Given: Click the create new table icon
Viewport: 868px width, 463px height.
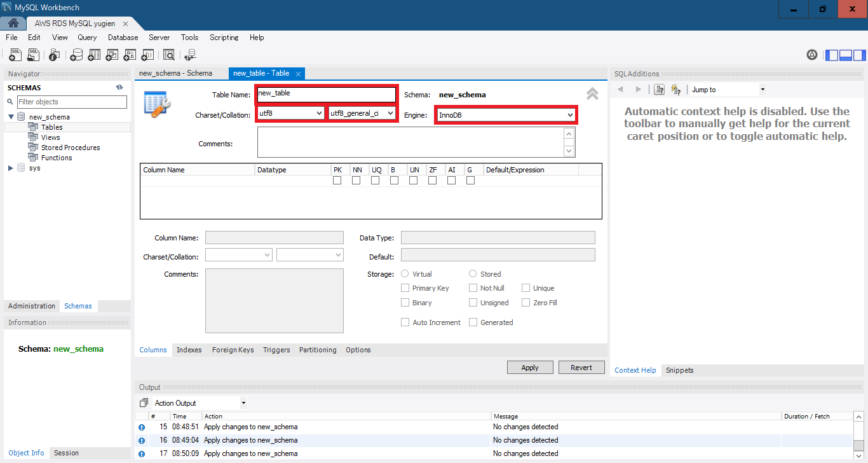Looking at the screenshot, I should [x=94, y=55].
